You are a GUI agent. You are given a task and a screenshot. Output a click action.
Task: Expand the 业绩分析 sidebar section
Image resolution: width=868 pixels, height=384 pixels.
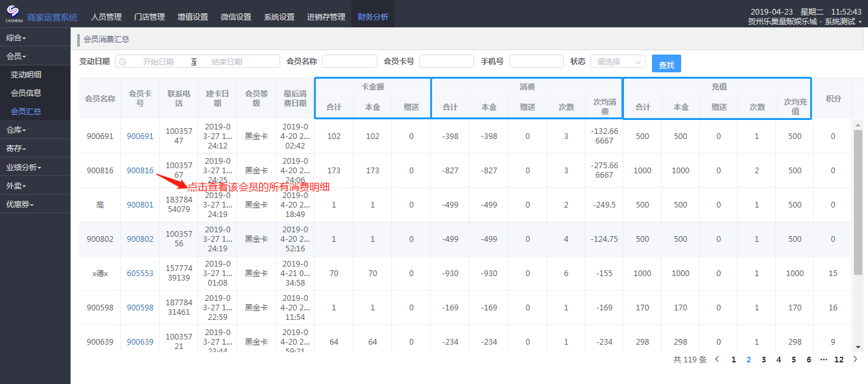[x=35, y=168]
